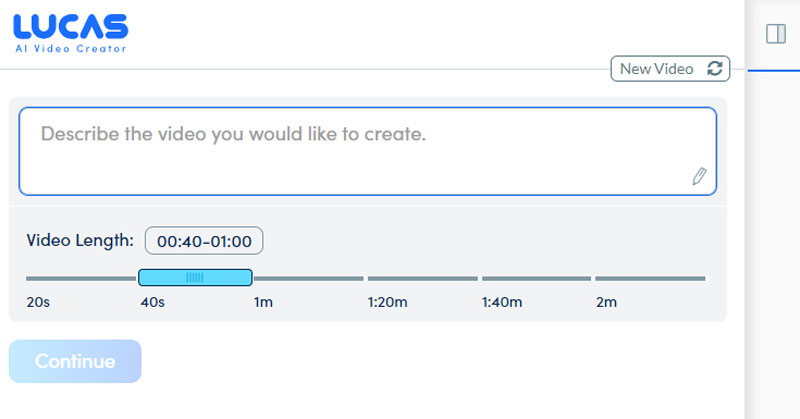Click the LUCAS AI Video Creator logo

71,33
